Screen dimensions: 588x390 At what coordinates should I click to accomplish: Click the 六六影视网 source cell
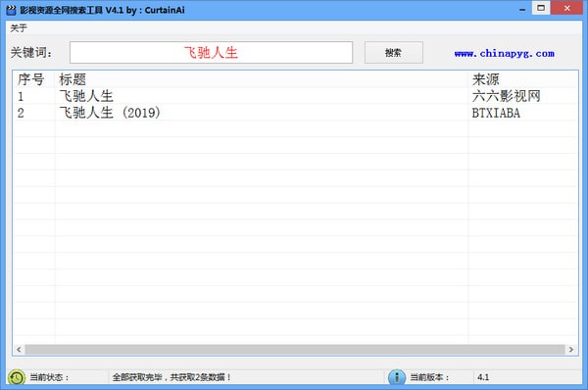(x=507, y=96)
